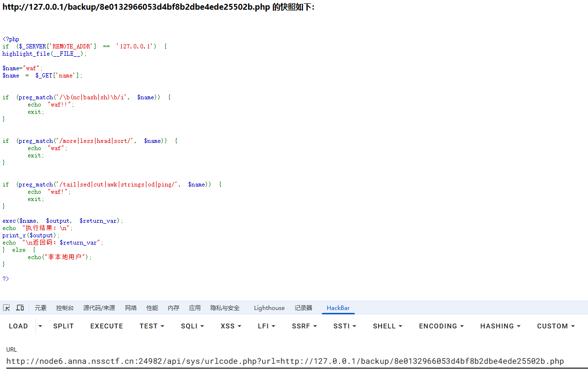Select the HackBar tab
This screenshot has height=372, width=588.
(x=338, y=308)
